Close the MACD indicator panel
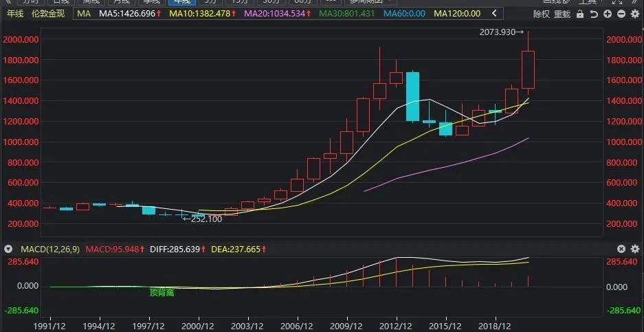 pos(621,249)
